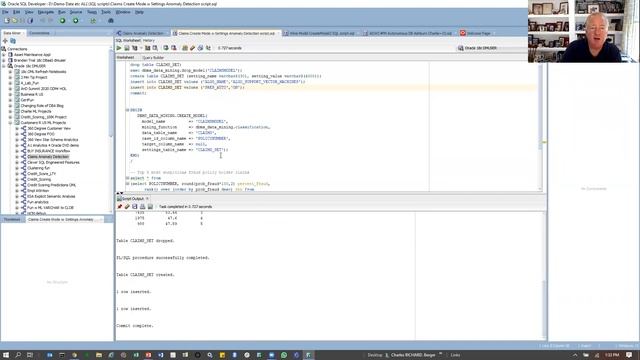Open the connection dropdown Oracle 19c DMUSER
This screenshot has width=640, height=360.
point(492,48)
